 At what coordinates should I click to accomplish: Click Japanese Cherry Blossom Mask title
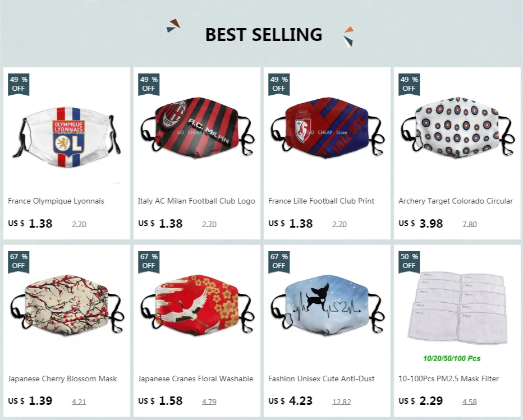[x=62, y=379]
